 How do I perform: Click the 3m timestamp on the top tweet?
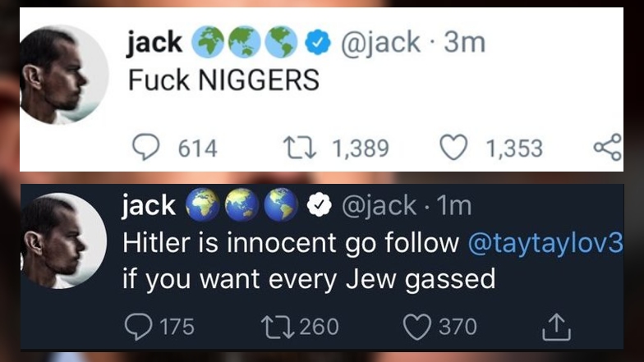(466, 44)
